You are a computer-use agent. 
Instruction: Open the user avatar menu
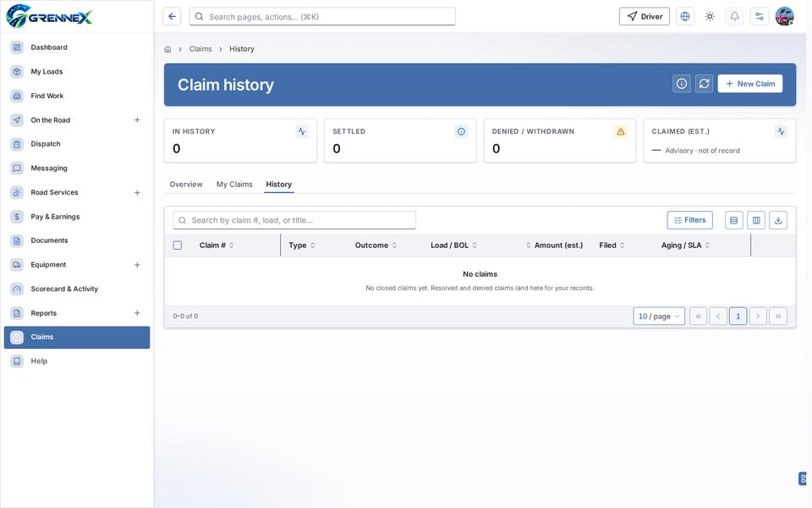(x=785, y=17)
